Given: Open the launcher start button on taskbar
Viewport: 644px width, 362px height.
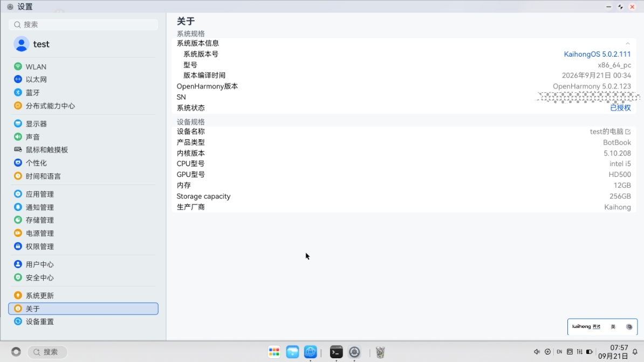Looking at the screenshot, I should click(16, 352).
